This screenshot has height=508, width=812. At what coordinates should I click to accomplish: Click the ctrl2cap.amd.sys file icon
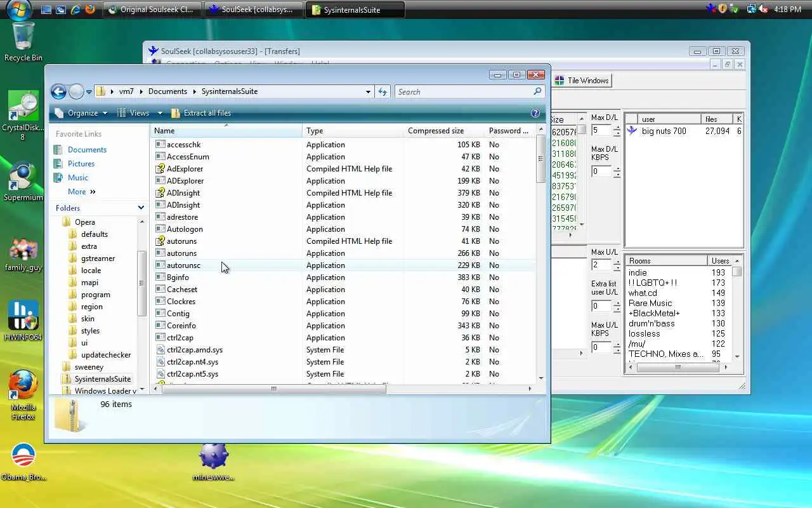[160, 350]
